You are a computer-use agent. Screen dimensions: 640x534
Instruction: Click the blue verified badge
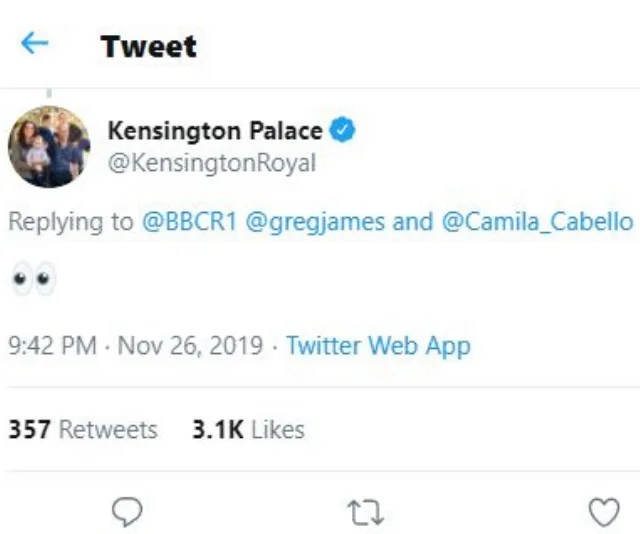coord(341,130)
